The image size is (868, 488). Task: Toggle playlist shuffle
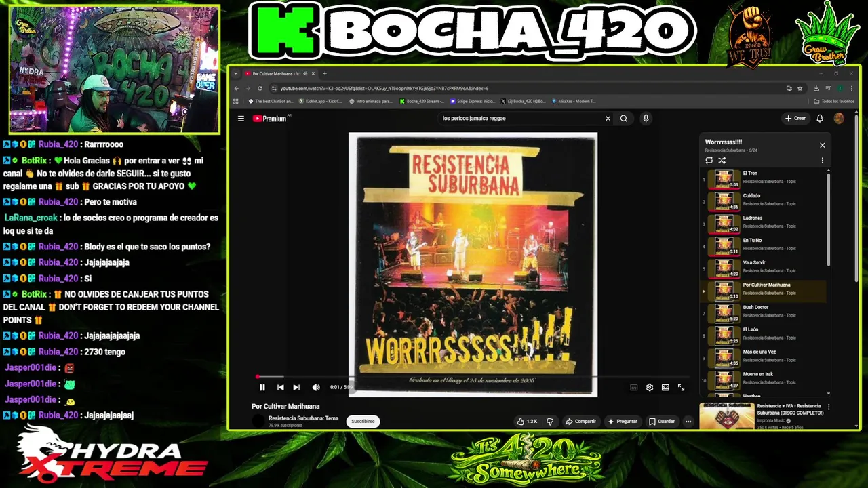(x=722, y=161)
